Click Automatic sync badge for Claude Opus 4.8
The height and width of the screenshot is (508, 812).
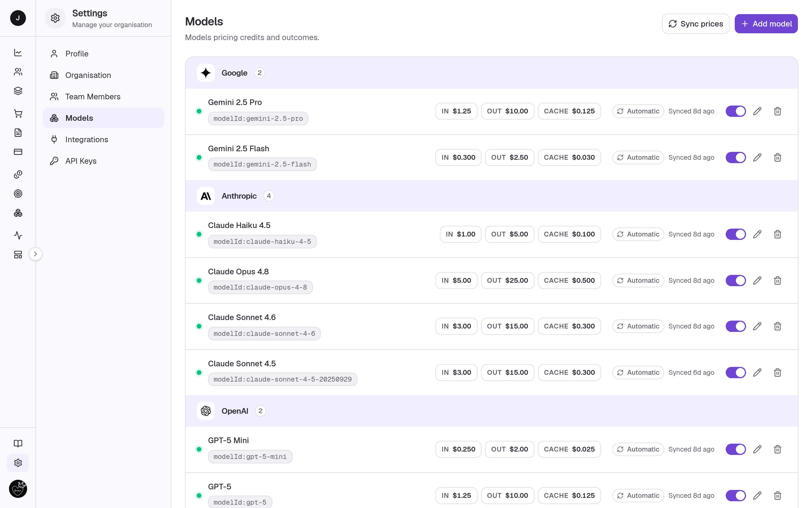click(638, 281)
